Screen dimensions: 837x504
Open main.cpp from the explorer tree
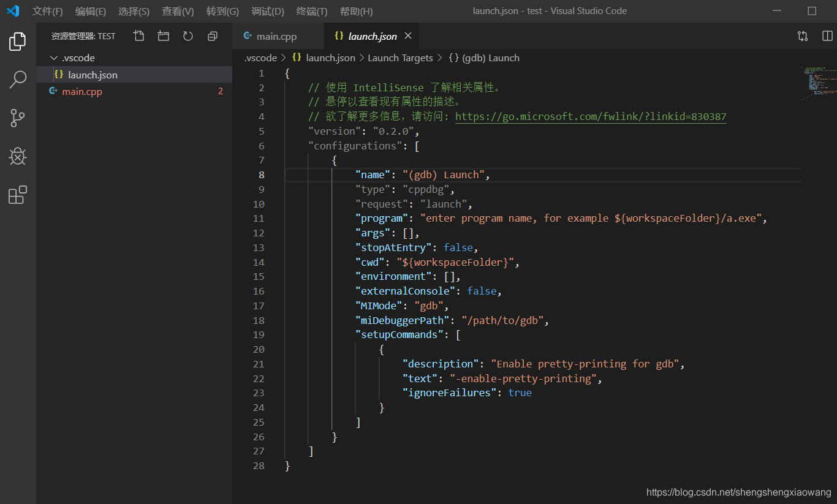point(134,92)
